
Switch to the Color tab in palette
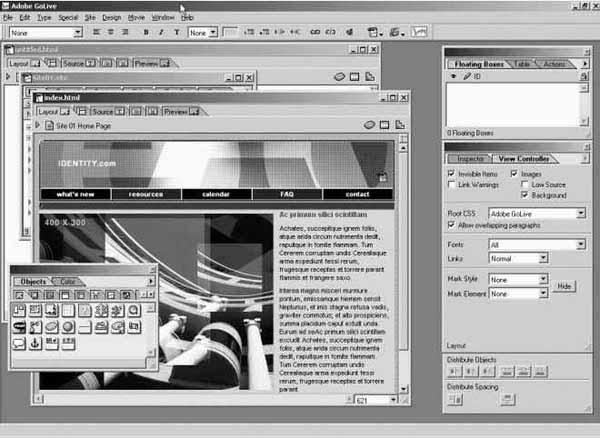pyautogui.click(x=67, y=282)
